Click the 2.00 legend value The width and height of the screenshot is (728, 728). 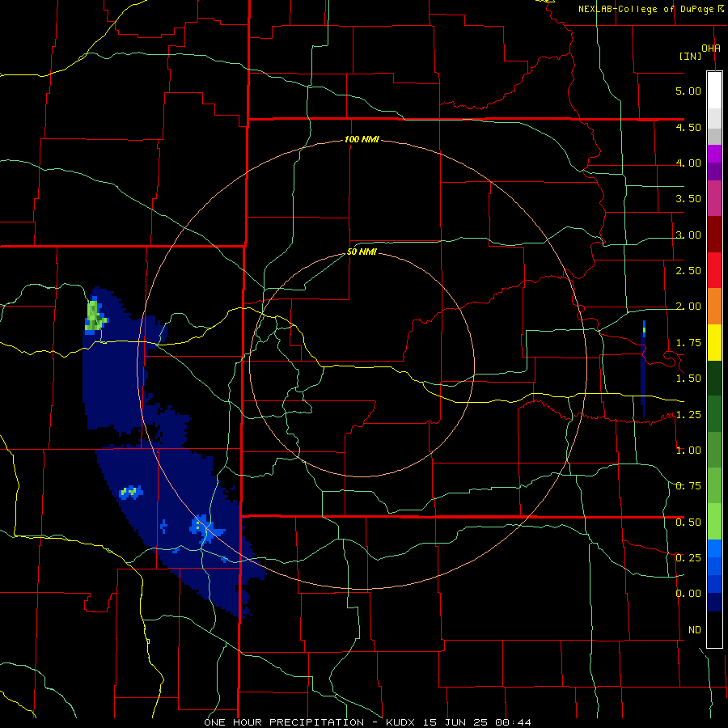coord(688,307)
